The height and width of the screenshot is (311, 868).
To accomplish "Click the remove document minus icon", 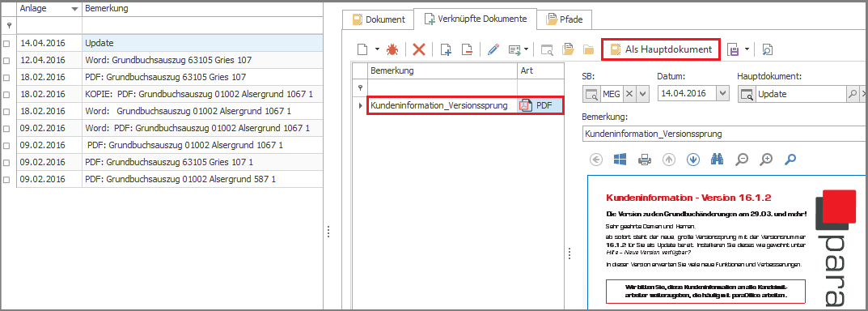I will coord(467,49).
